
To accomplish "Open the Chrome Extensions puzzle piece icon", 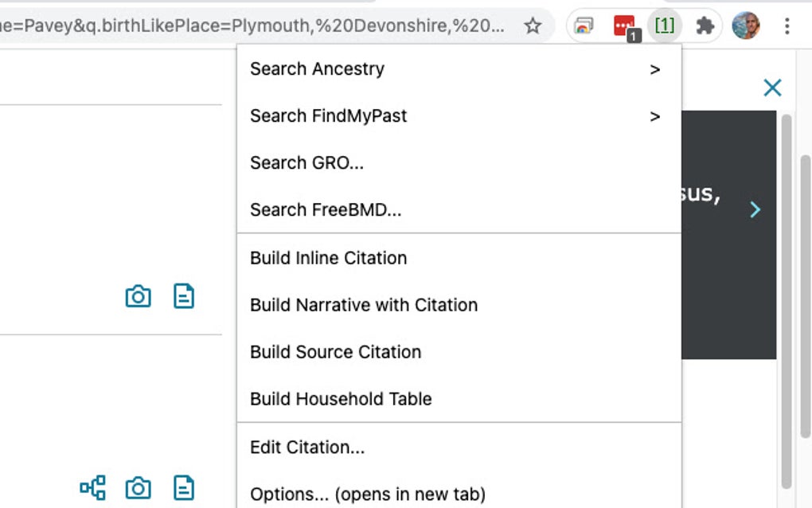I will (705, 25).
